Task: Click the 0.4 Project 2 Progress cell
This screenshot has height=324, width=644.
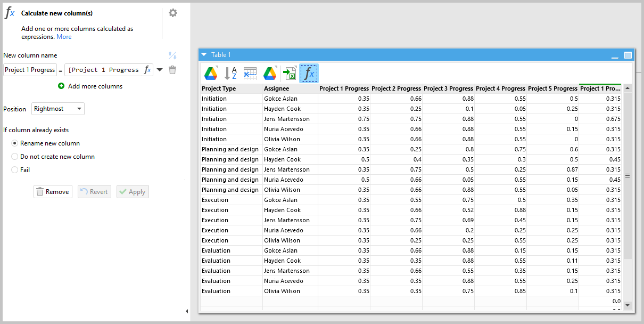Action: 397,159
